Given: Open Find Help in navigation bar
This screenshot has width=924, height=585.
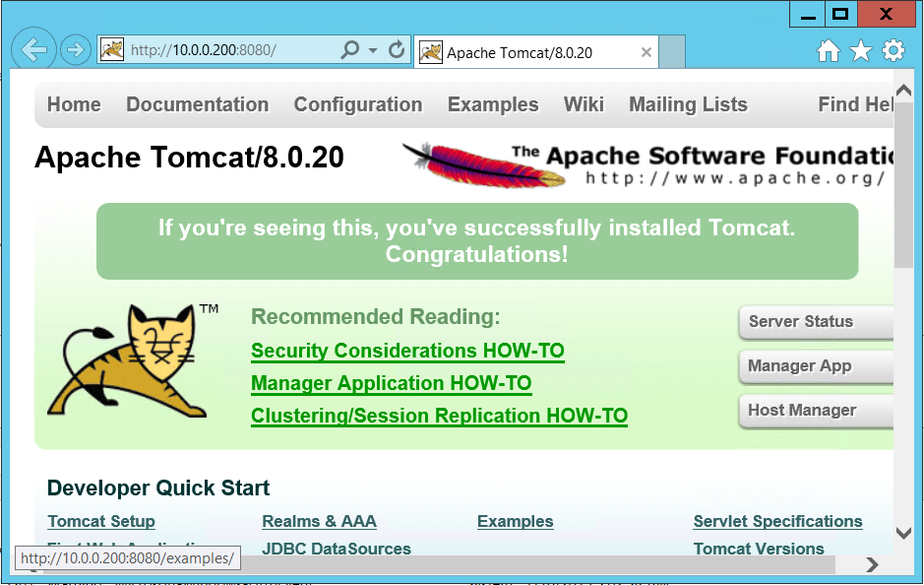Looking at the screenshot, I should (x=856, y=104).
